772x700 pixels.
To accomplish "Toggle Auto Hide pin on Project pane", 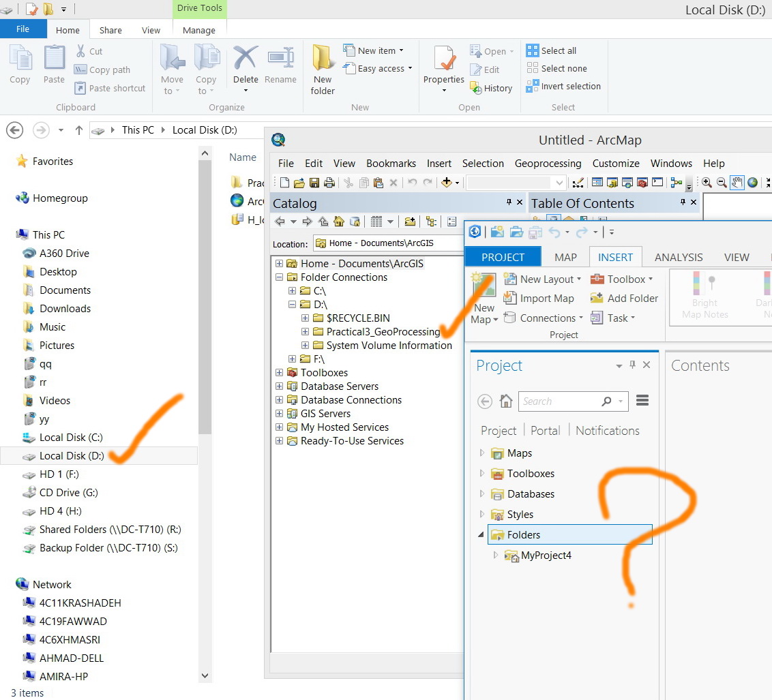I will point(633,365).
